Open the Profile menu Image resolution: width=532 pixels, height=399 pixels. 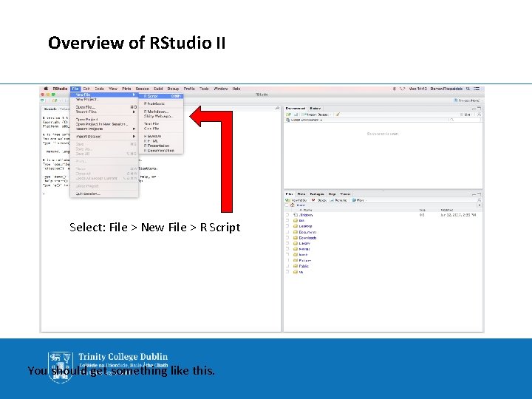pyautogui.click(x=189, y=89)
